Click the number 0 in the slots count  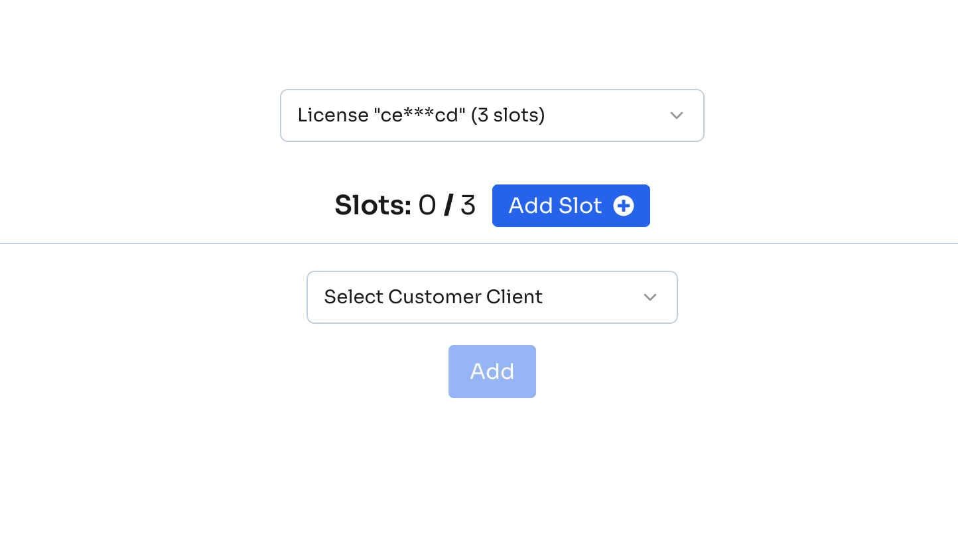point(427,206)
